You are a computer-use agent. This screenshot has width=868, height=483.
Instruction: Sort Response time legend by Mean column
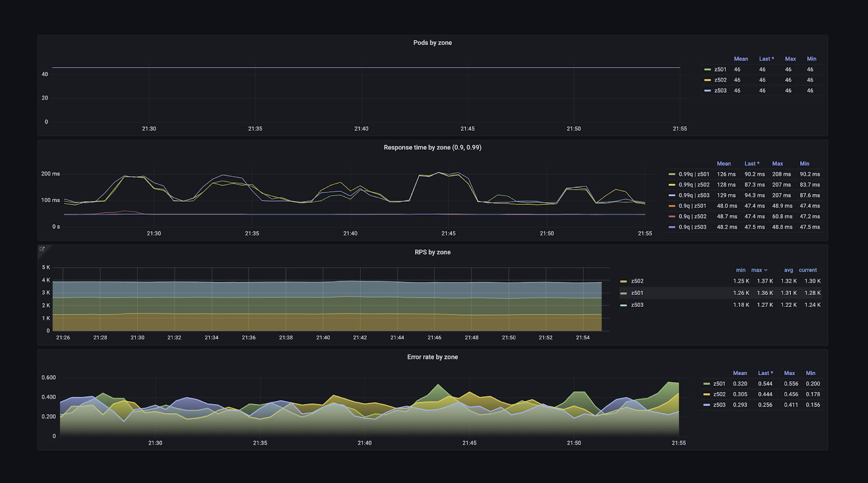pos(724,163)
